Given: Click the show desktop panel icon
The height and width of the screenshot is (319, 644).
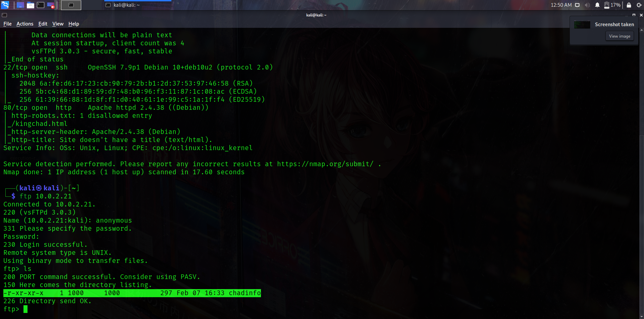Looking at the screenshot, I should coord(20,5).
